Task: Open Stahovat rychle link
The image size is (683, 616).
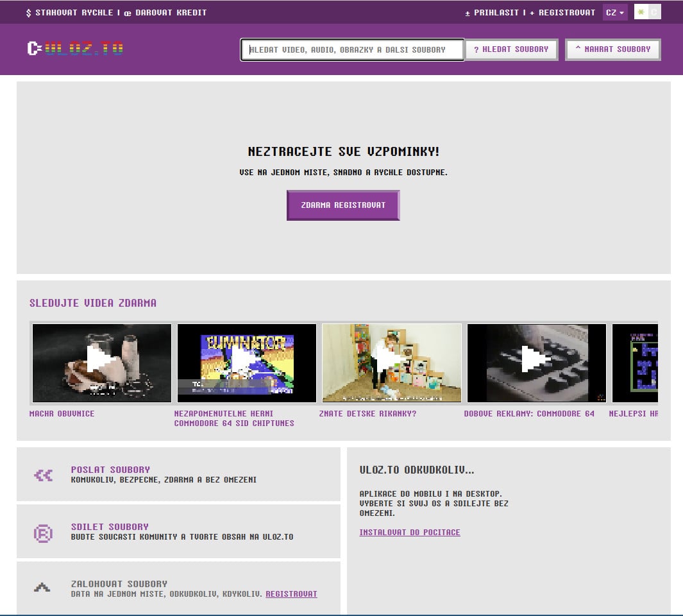Action: click(70, 13)
